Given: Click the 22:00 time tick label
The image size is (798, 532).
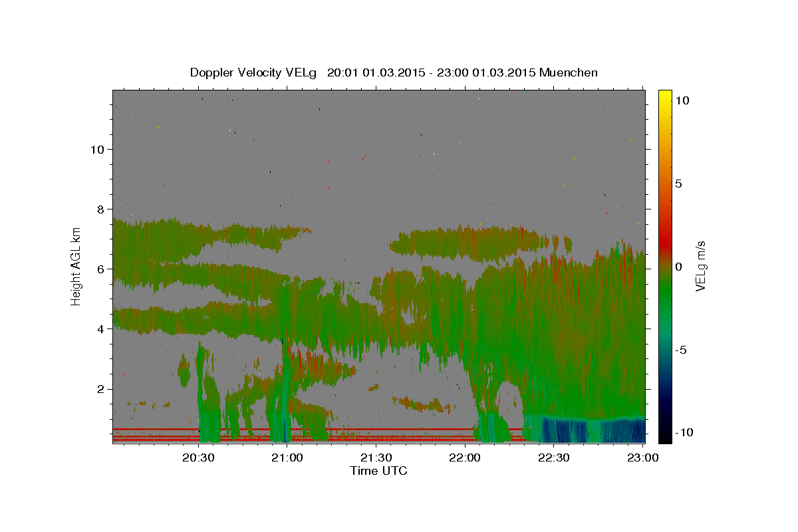Looking at the screenshot, I should pyautogui.click(x=465, y=458).
